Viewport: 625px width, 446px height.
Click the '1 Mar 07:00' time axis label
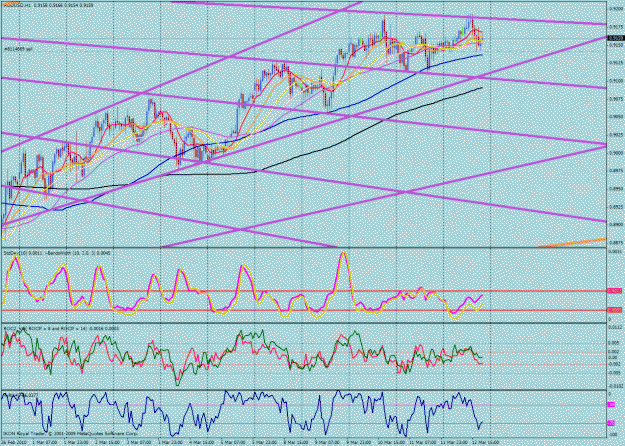(45, 442)
